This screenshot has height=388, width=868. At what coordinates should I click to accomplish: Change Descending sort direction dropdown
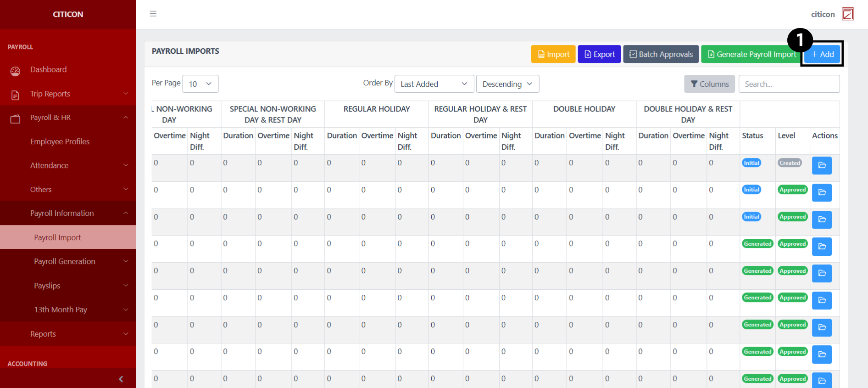pyautogui.click(x=507, y=84)
